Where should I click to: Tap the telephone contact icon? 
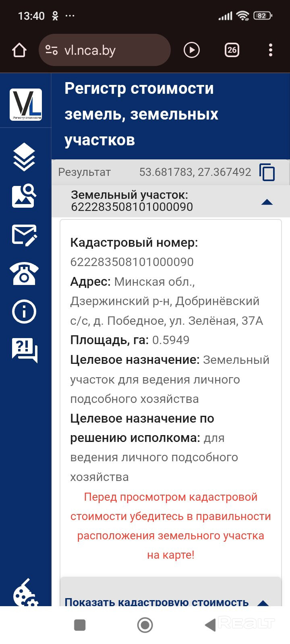pyautogui.click(x=24, y=274)
